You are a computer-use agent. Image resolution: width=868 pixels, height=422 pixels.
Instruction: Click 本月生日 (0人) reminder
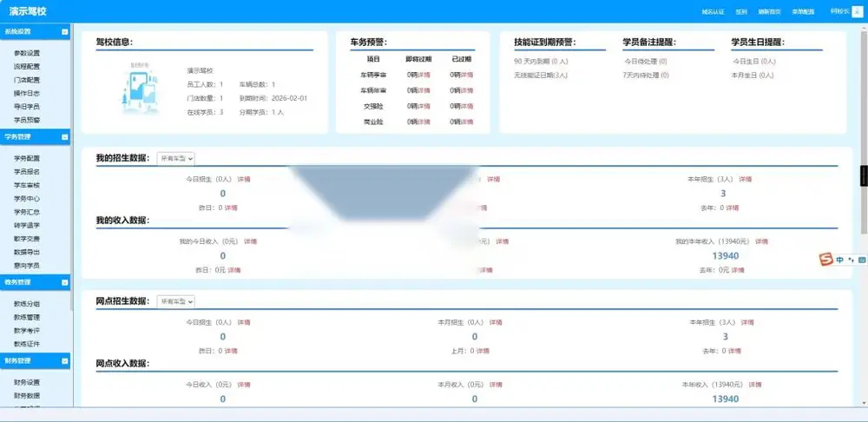[x=753, y=75]
